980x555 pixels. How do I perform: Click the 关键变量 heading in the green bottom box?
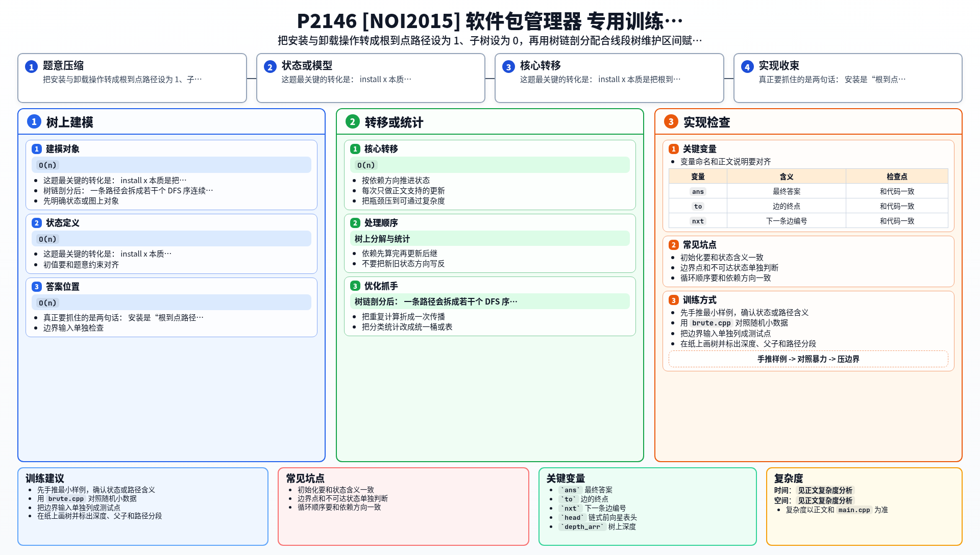pyautogui.click(x=566, y=478)
